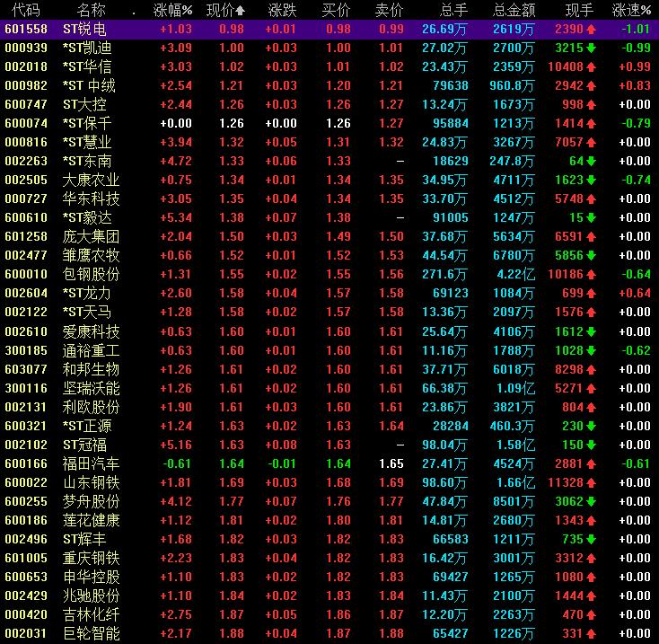The width and height of the screenshot is (659, 644).
Task: Select *ST慧业 stock name
Action: tap(87, 142)
